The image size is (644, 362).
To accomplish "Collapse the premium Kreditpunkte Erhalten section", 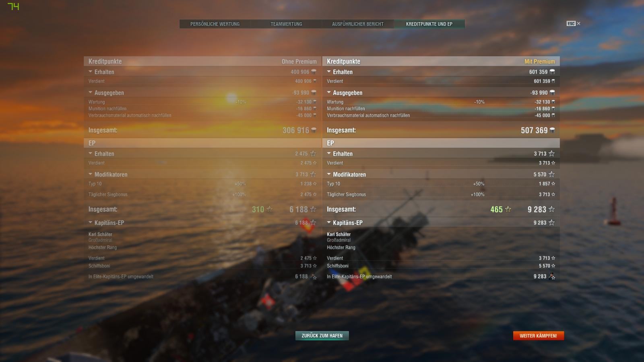I will pos(329,72).
